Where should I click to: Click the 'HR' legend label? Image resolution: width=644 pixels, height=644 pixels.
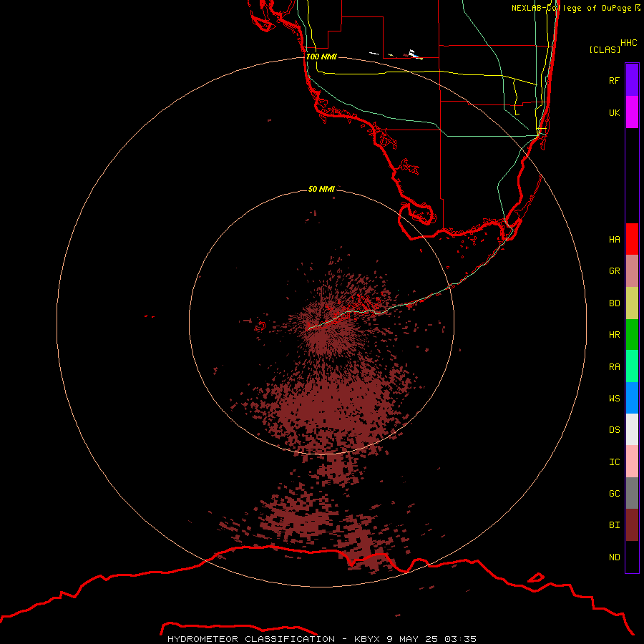point(615,335)
